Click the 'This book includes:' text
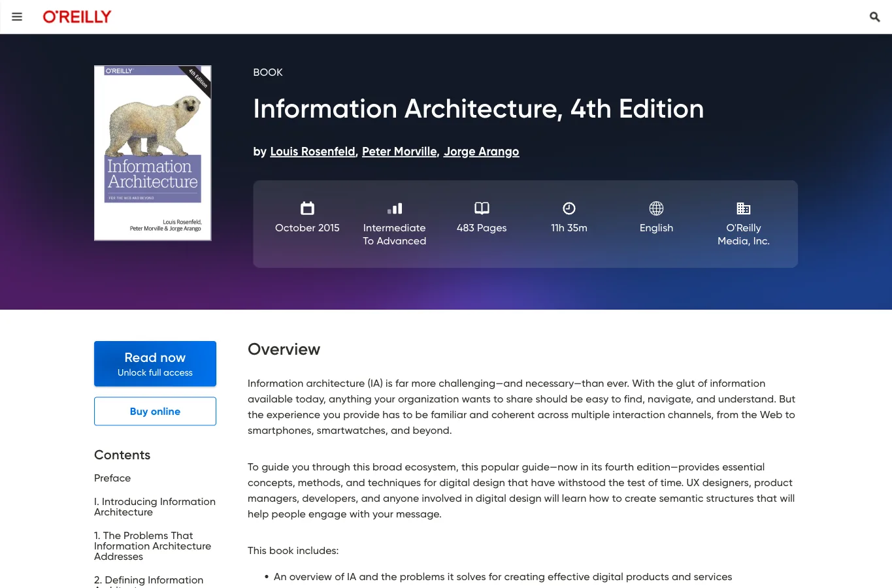This screenshot has width=892, height=588. 293,551
